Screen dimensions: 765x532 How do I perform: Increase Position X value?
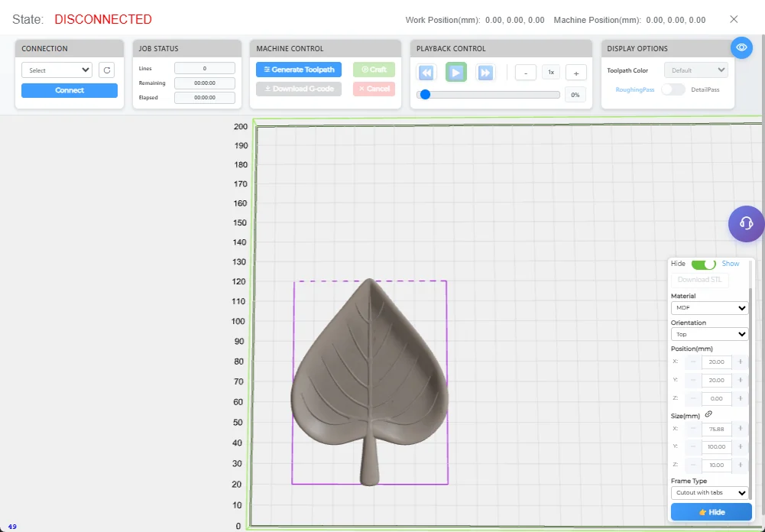pos(740,362)
